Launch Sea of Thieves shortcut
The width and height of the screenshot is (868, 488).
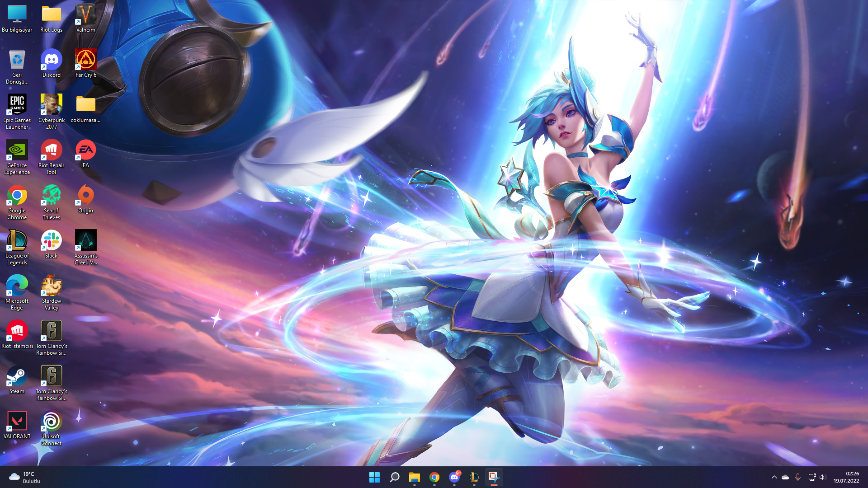pos(52,202)
